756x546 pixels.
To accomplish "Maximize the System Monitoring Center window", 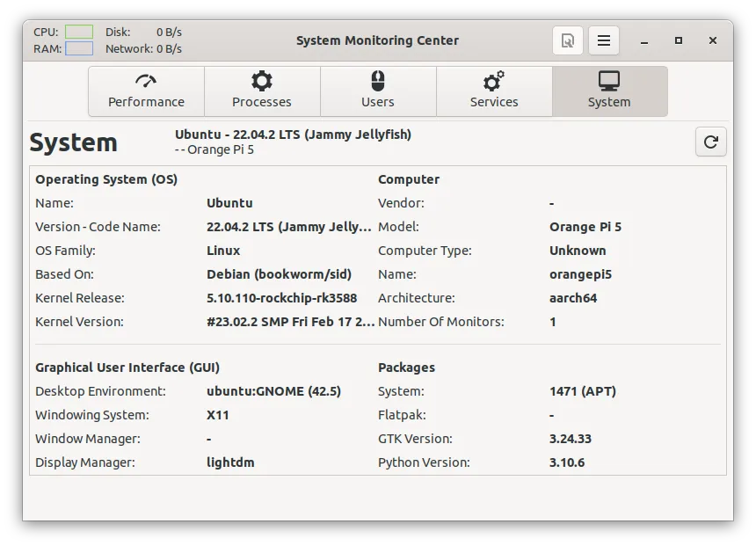I will point(679,40).
